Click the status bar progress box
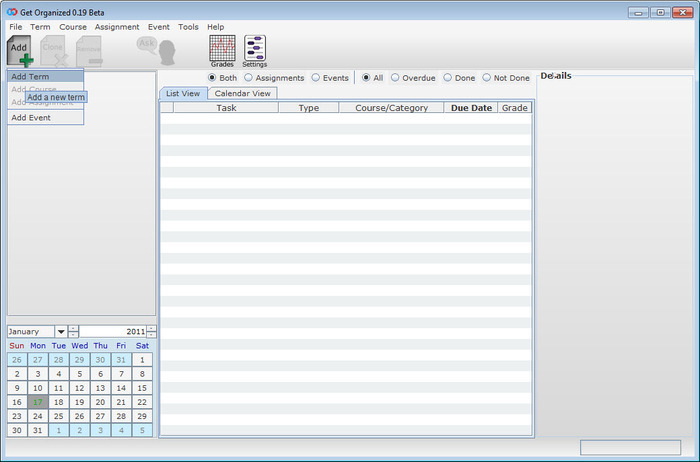The height and width of the screenshot is (462, 700). pyautogui.click(x=630, y=447)
